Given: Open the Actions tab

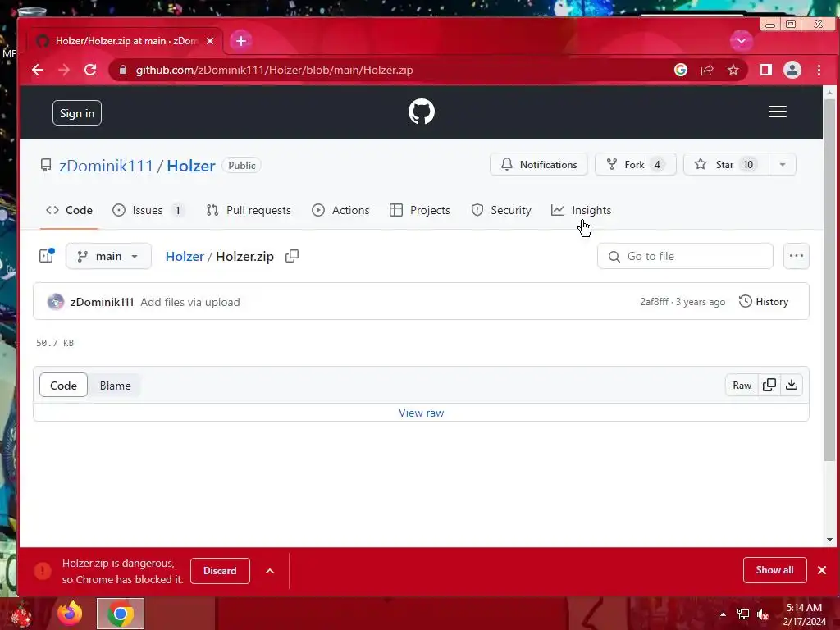Looking at the screenshot, I should point(340,210).
